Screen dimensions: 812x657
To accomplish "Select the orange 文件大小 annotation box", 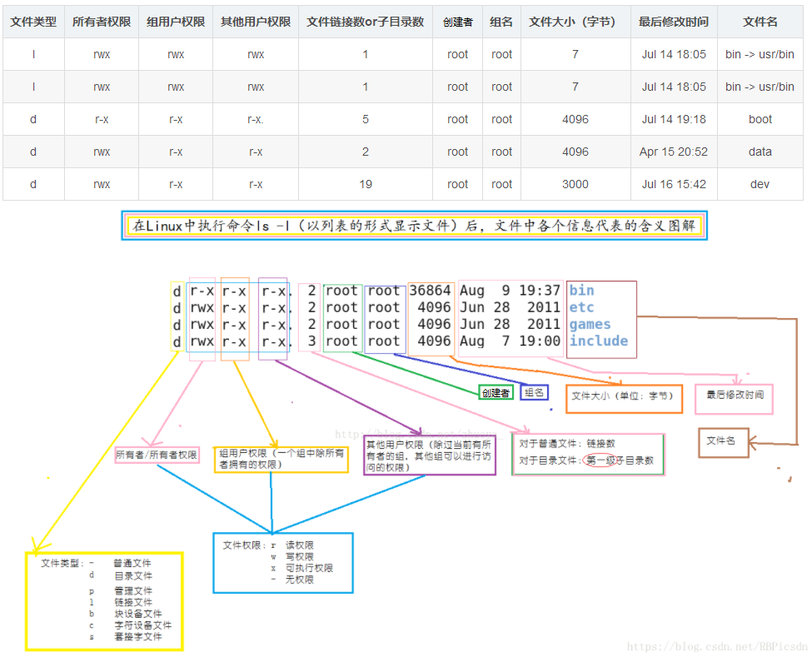I will pyautogui.click(x=623, y=397).
